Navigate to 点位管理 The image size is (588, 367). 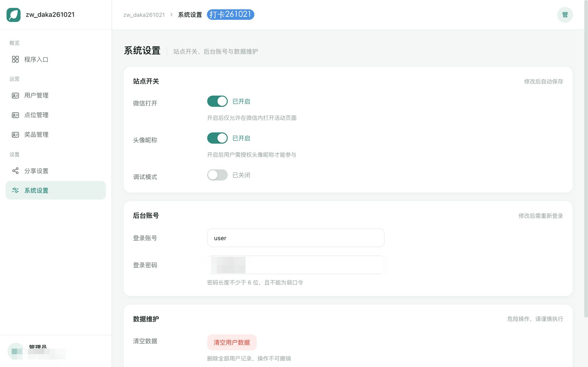56,115
